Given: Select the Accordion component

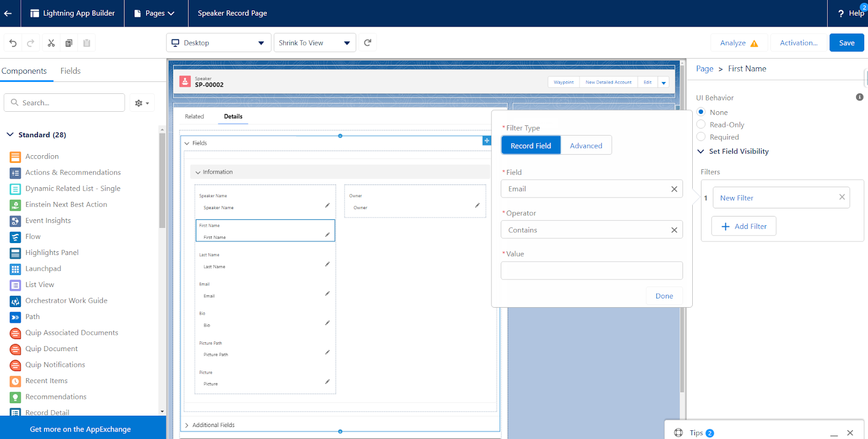Looking at the screenshot, I should pyautogui.click(x=42, y=156).
